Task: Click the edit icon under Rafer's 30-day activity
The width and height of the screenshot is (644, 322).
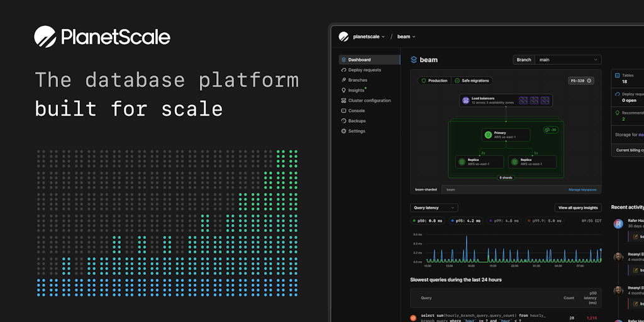Action: coord(636,236)
